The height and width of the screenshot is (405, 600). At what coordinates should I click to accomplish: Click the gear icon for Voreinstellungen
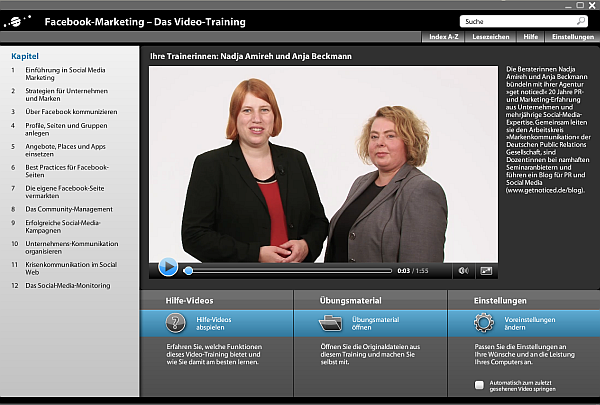pos(484,323)
